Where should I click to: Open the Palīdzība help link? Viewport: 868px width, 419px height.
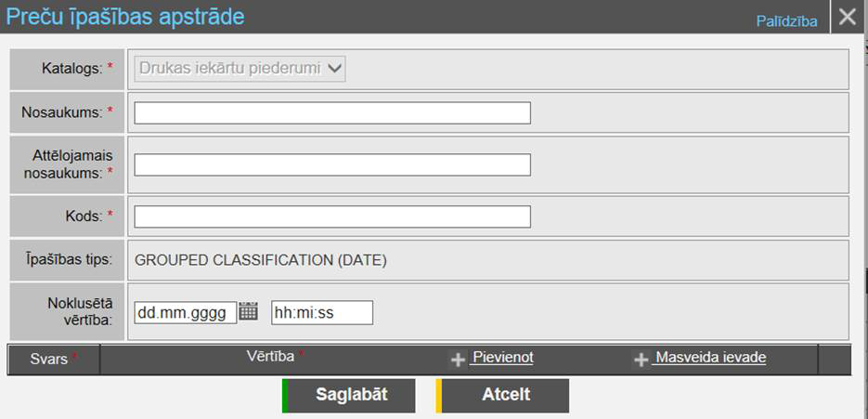pos(786,20)
